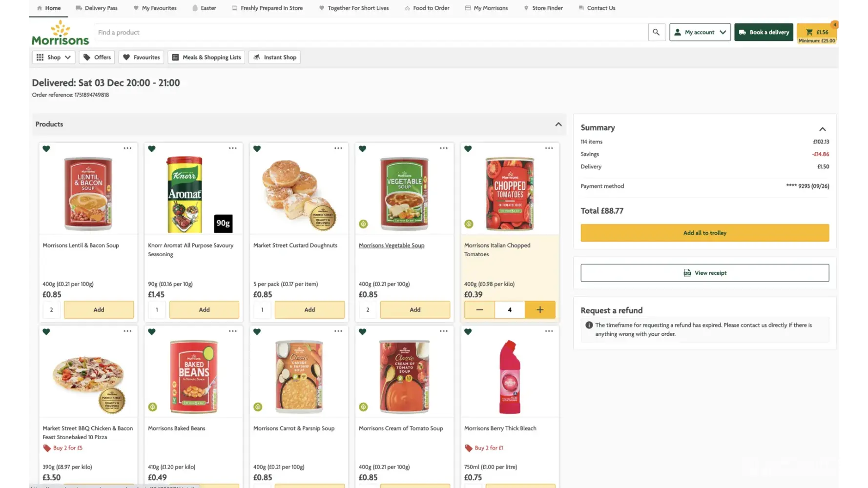Collapse the Summary panel

click(823, 129)
